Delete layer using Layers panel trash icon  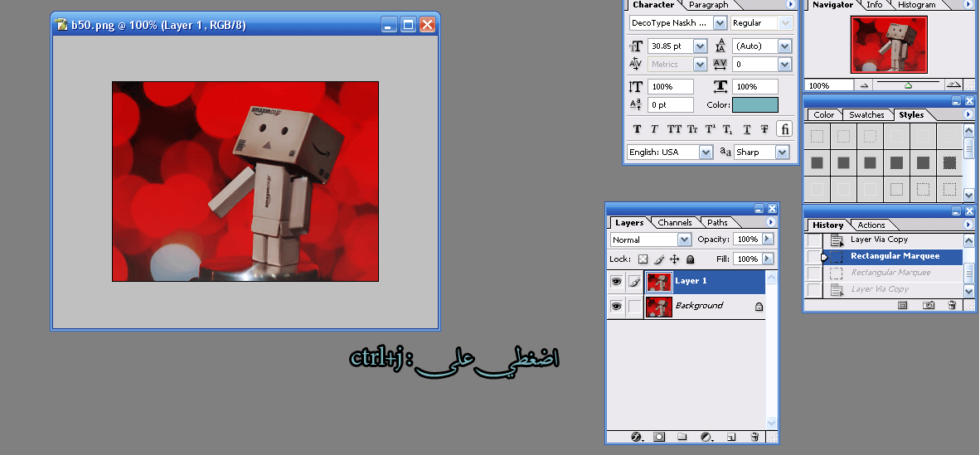(x=754, y=437)
